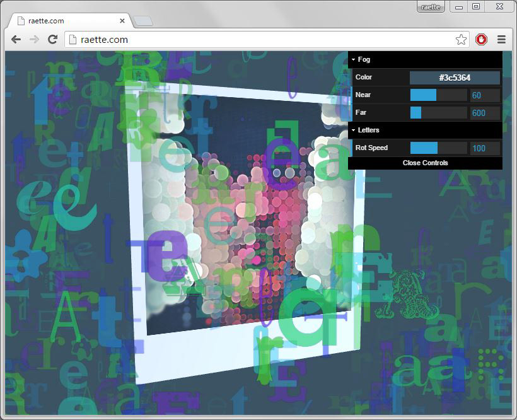Bookmark the page with the star icon
517x420 pixels.
pyautogui.click(x=461, y=38)
